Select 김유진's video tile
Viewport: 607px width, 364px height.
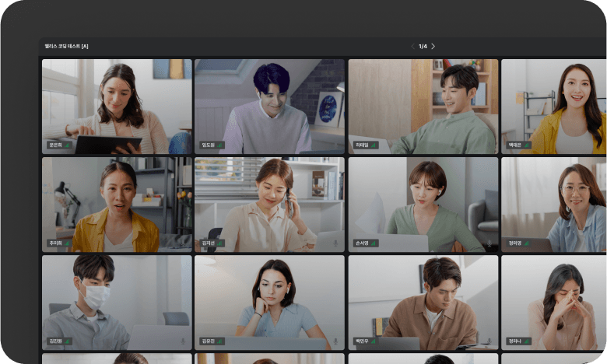[269, 303]
